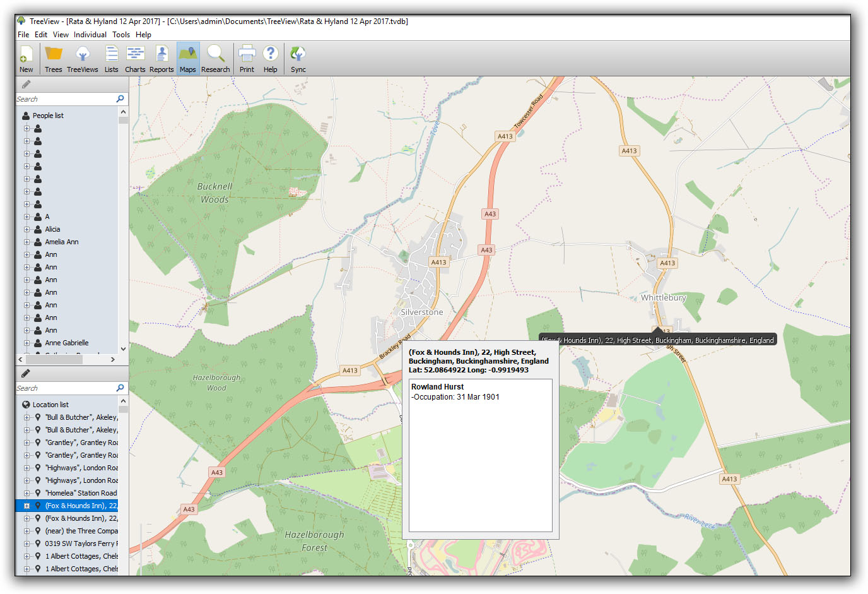Open the Charts toolbar icon
The image size is (868, 594).
pos(135,59)
